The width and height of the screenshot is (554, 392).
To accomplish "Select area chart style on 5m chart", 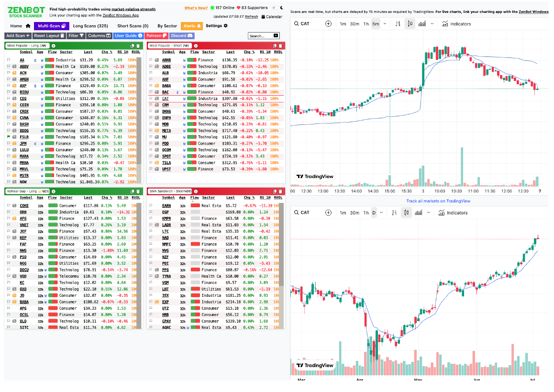I will pyautogui.click(x=422, y=23).
